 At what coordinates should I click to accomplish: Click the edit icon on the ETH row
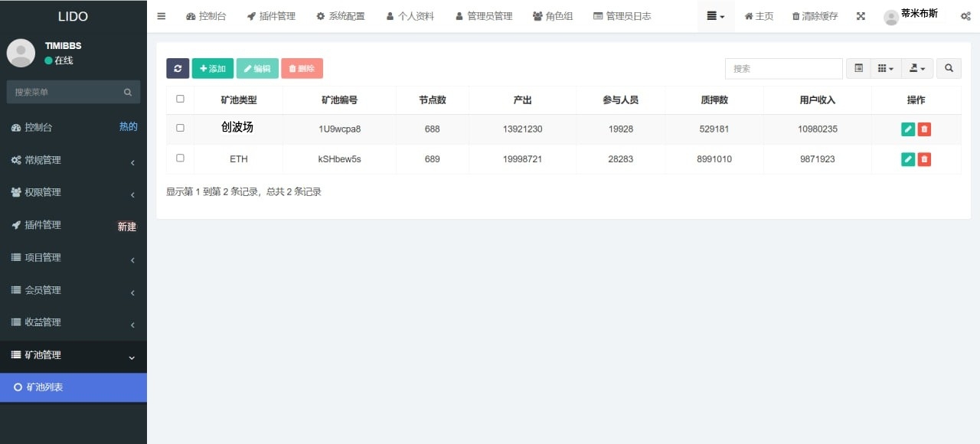click(908, 158)
